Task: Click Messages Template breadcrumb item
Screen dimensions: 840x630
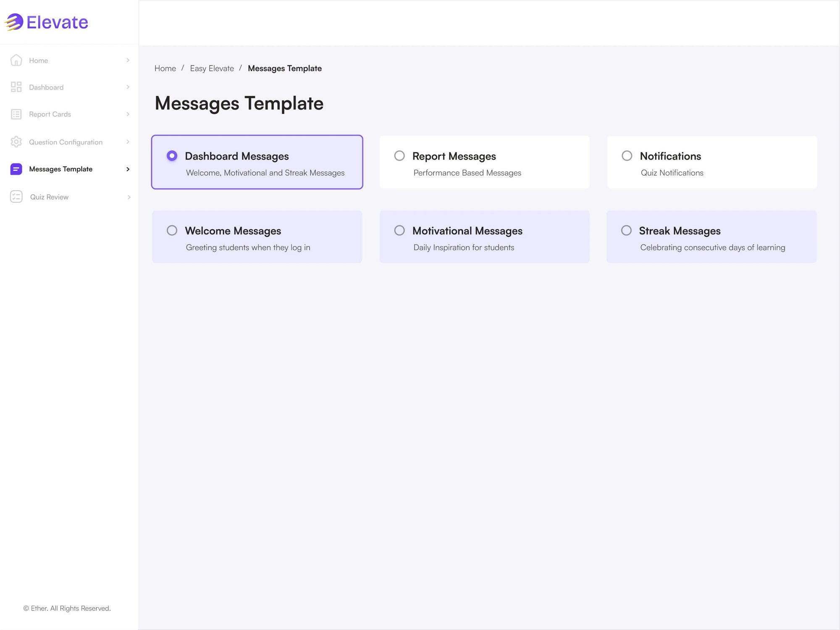Action: 285,68
